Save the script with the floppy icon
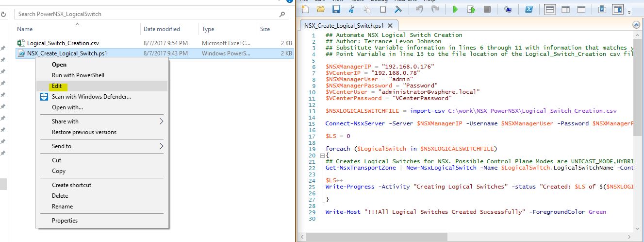Image resolution: width=644 pixels, height=242 pixels. click(336, 9)
